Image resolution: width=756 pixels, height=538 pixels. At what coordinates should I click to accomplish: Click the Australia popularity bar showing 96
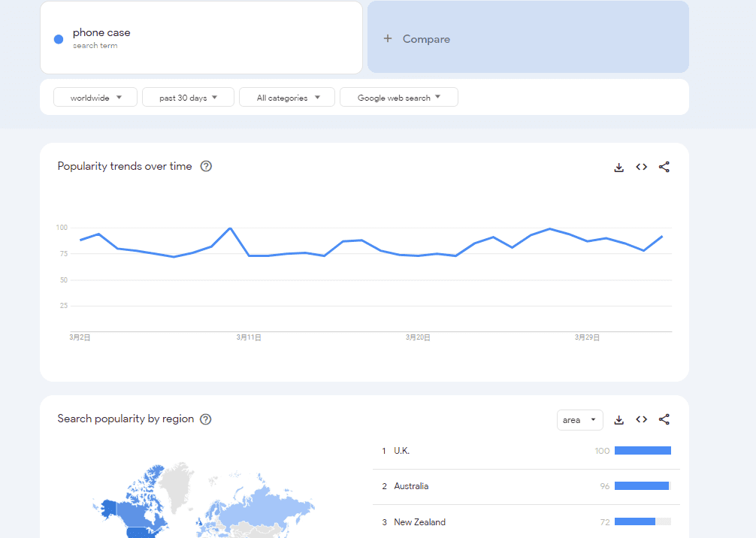pyautogui.click(x=643, y=486)
